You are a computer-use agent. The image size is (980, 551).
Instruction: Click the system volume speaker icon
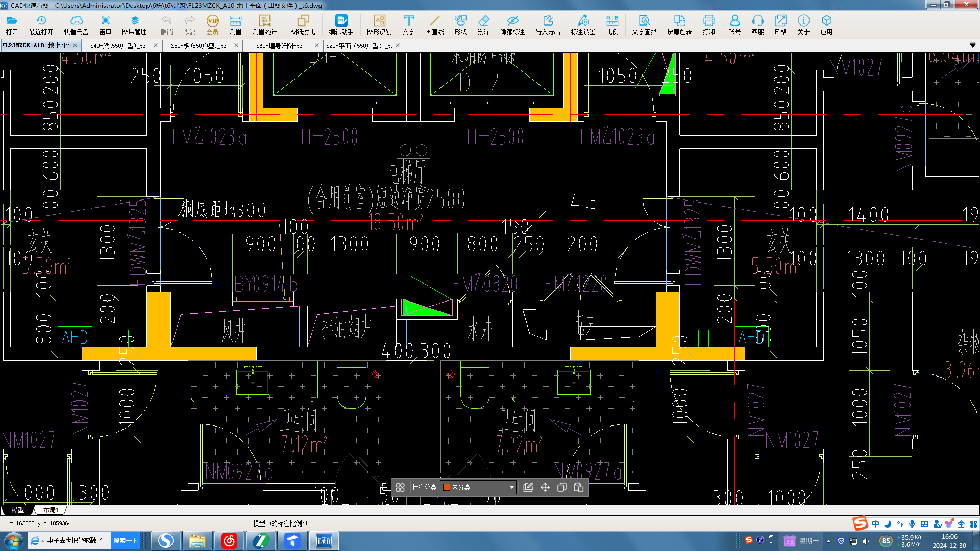coord(865,541)
